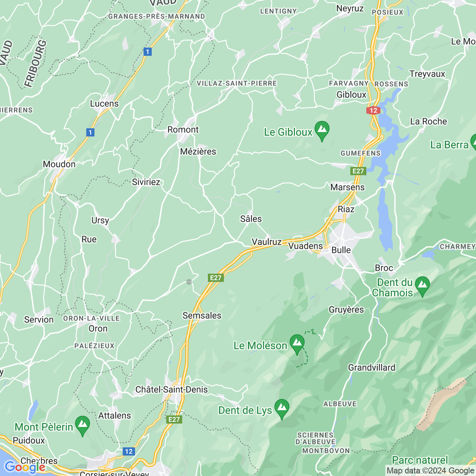Click the Parc naturel label
Viewport: 476px width, 476px height.
[420, 460]
